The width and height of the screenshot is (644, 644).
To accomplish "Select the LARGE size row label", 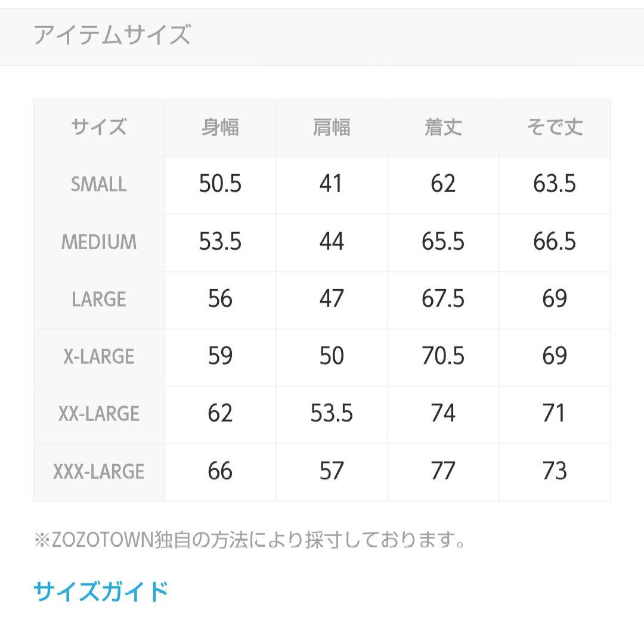I will coord(98,299).
